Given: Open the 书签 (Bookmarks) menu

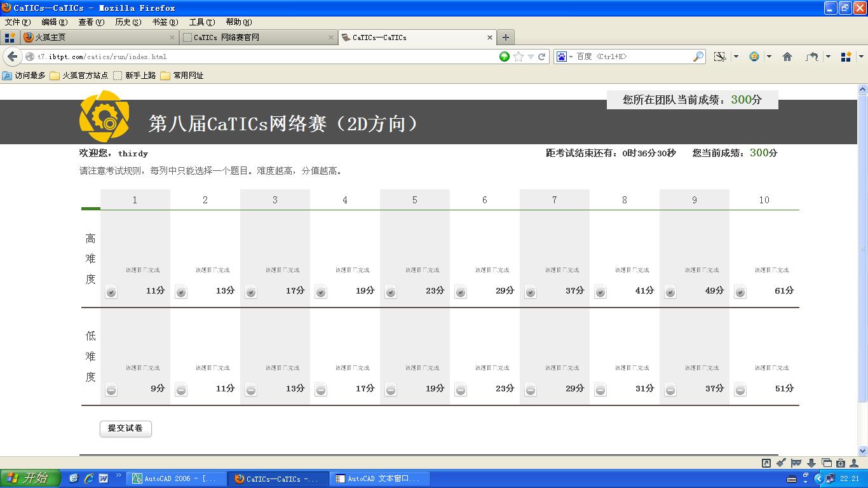Looking at the screenshot, I should (x=165, y=22).
